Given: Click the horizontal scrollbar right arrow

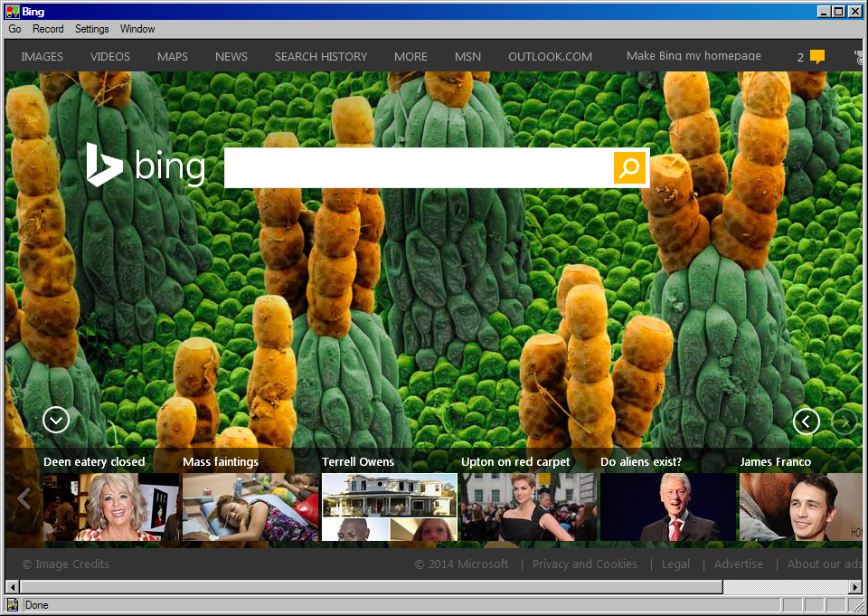Looking at the screenshot, I should [855, 587].
